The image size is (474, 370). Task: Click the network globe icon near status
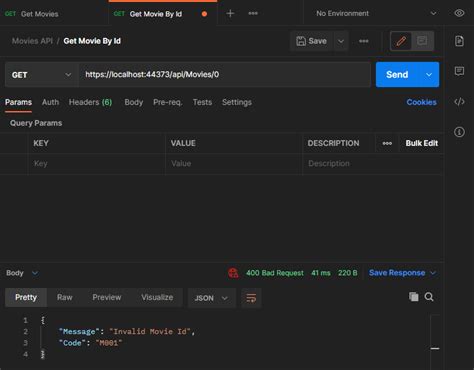point(233,273)
